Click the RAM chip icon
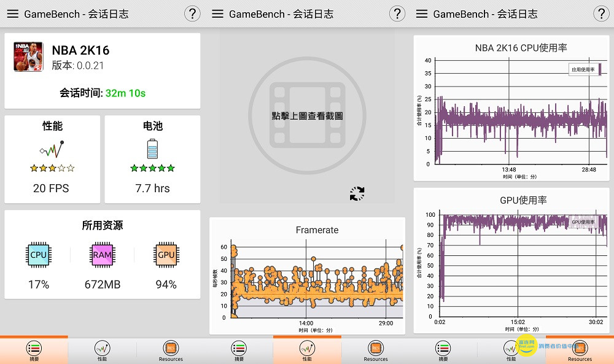This screenshot has height=364, width=614. point(102,255)
